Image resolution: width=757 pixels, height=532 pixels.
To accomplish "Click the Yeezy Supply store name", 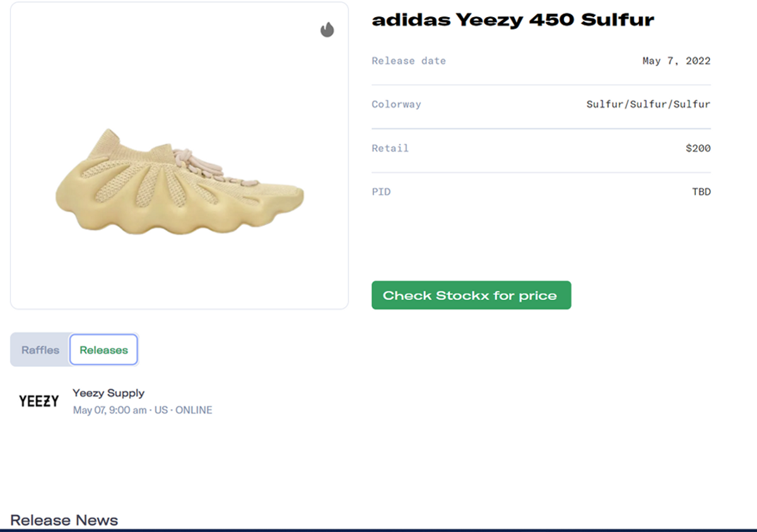I will (x=109, y=393).
